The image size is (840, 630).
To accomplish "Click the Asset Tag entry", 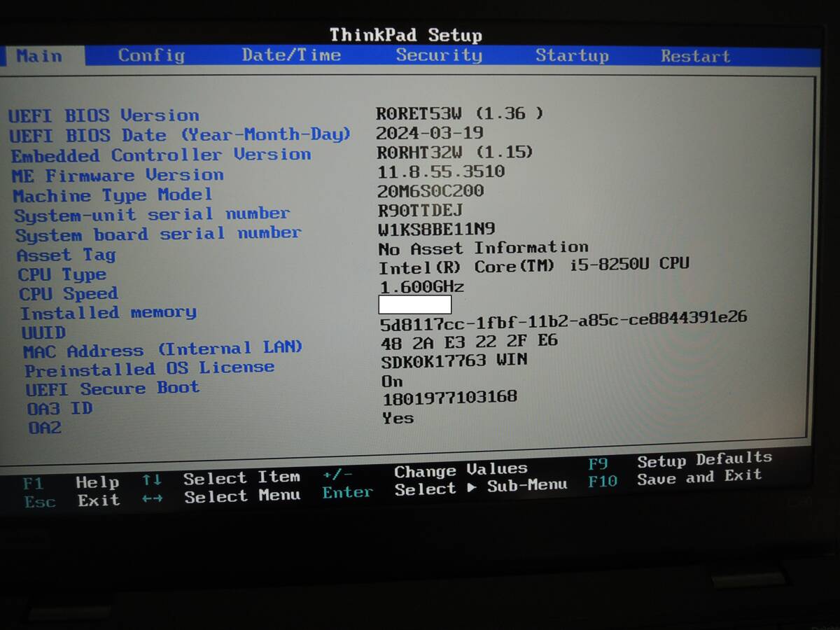I will point(65,255).
